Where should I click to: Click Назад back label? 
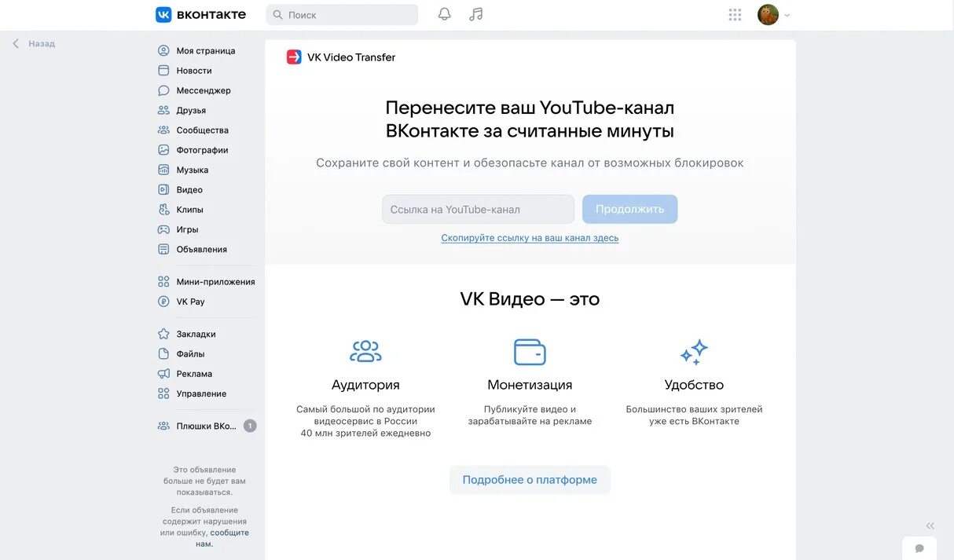pos(42,44)
